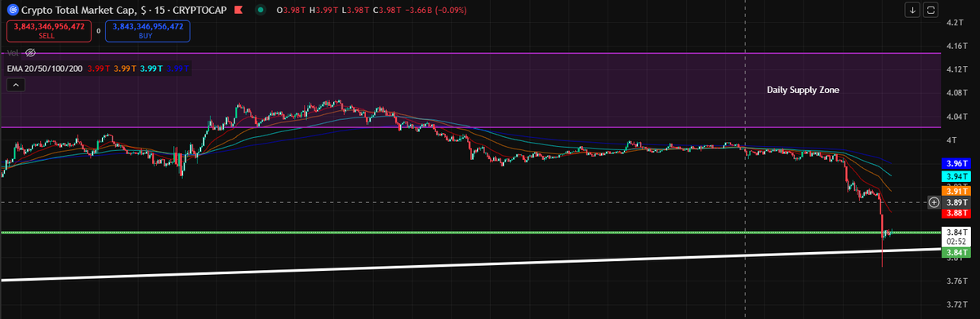The height and width of the screenshot is (319, 980).
Task: Select the EMA 20/50/100/200 indicator legend
Action: click(45, 69)
